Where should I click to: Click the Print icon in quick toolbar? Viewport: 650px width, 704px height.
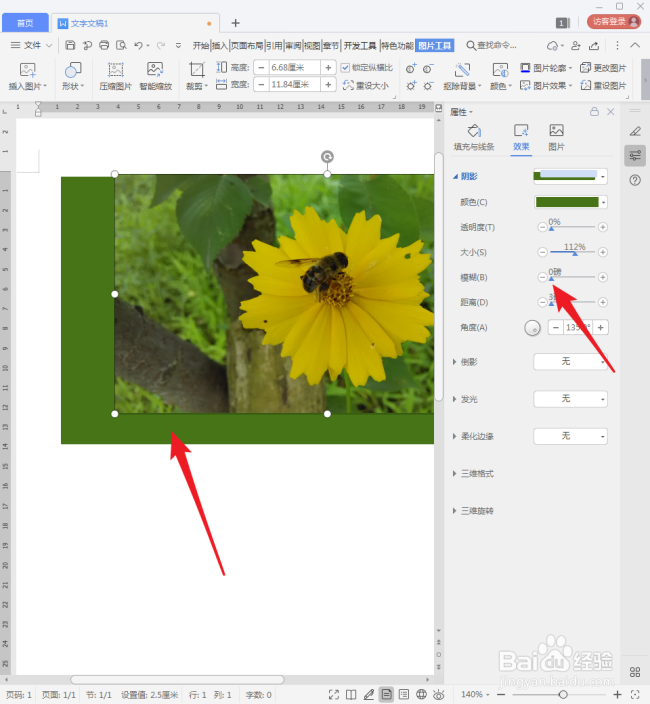pyautogui.click(x=104, y=45)
